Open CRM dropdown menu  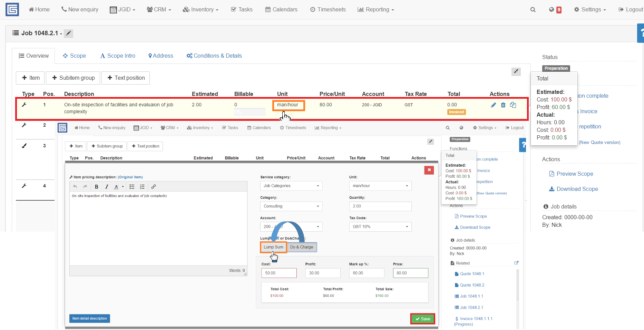pyautogui.click(x=159, y=10)
